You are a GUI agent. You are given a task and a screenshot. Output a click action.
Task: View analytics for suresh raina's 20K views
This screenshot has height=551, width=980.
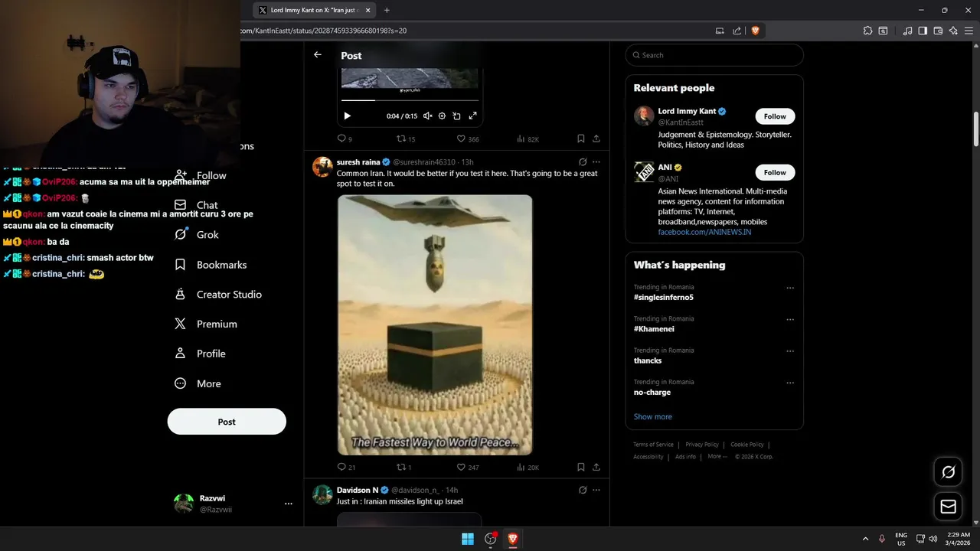click(x=528, y=467)
